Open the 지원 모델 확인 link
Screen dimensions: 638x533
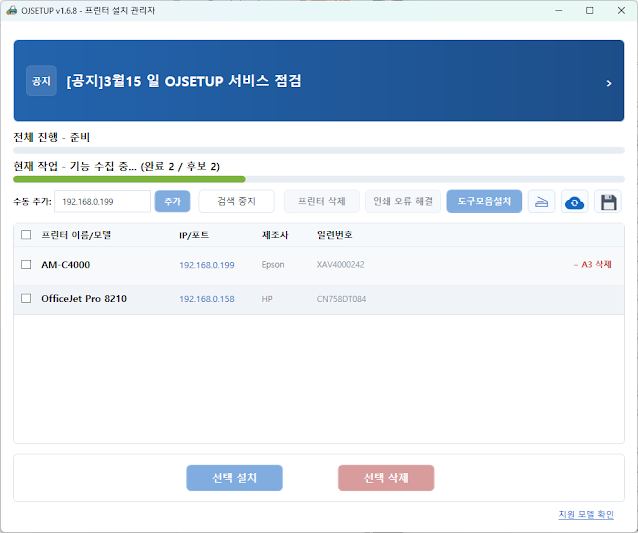(x=586, y=514)
